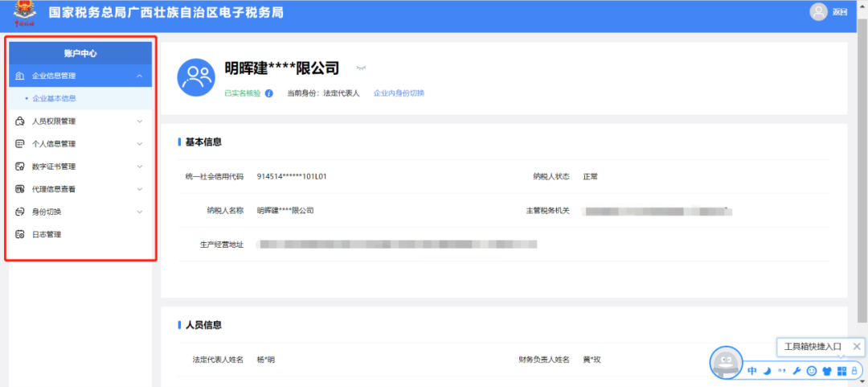
Task: Click the info icon next to 已实名核验
Action: (x=269, y=93)
